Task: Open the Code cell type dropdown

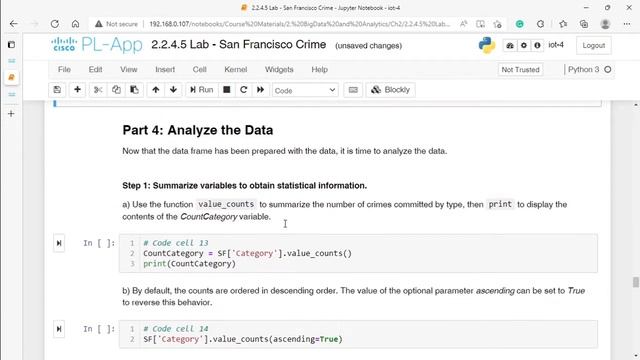Action: coord(305,90)
